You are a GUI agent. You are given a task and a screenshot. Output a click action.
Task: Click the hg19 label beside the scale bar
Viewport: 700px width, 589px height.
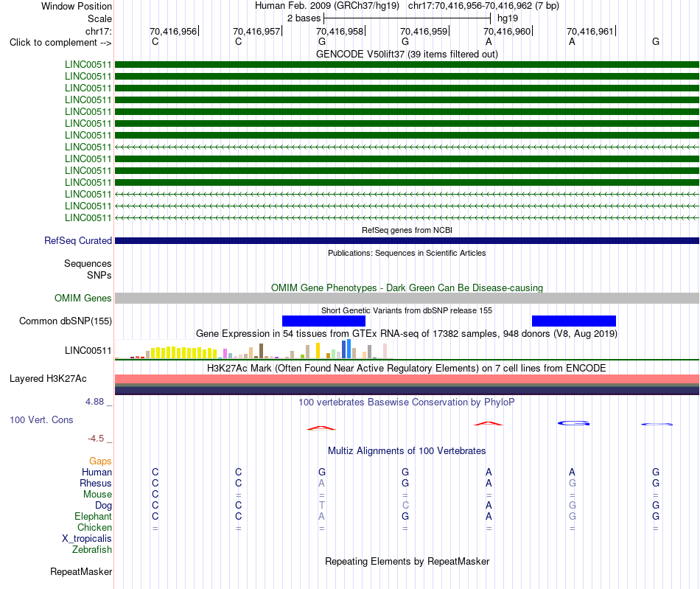click(x=508, y=18)
